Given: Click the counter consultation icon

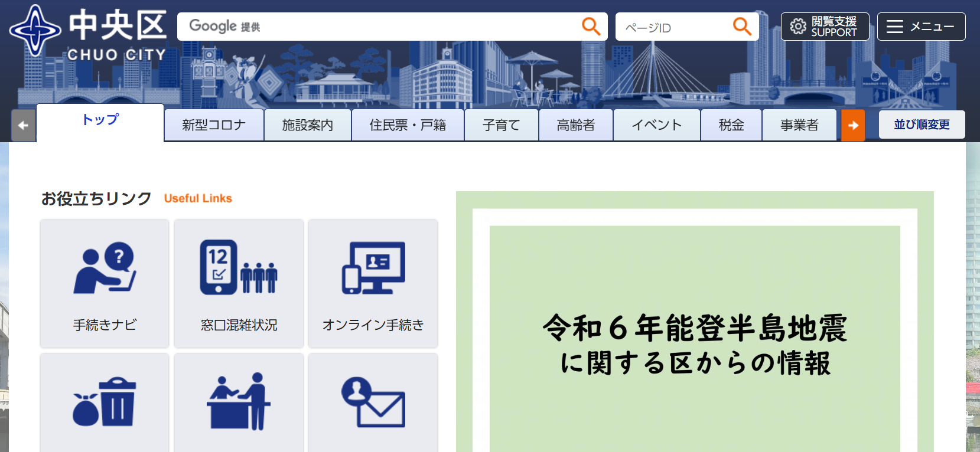Looking at the screenshot, I should pyautogui.click(x=239, y=402).
